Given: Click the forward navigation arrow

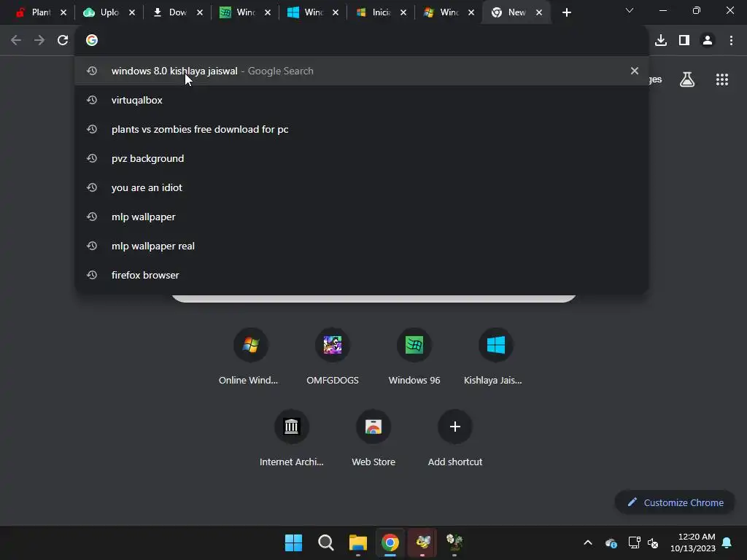Looking at the screenshot, I should click(x=39, y=40).
